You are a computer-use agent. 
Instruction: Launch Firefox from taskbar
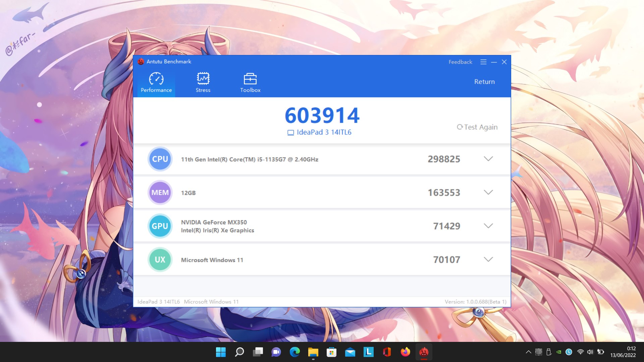[x=406, y=352]
